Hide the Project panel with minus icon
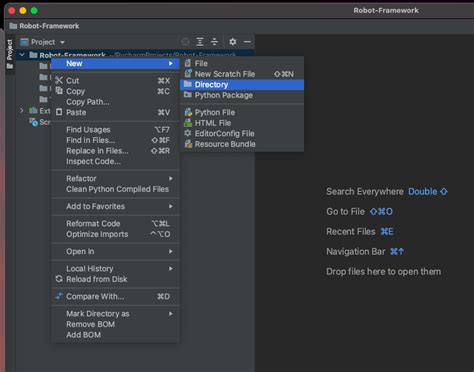 [x=247, y=42]
